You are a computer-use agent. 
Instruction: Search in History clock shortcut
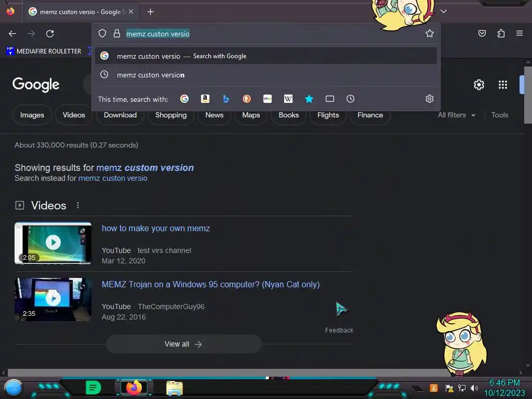pos(351,99)
